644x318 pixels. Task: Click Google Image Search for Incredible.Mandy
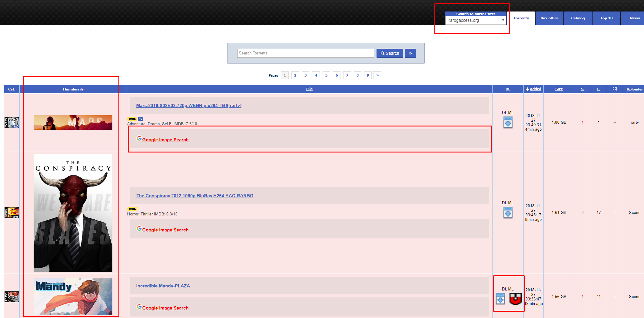[x=165, y=308]
